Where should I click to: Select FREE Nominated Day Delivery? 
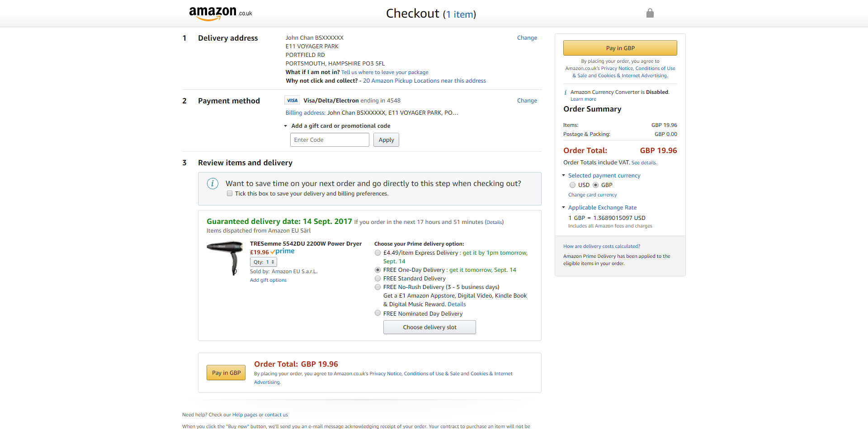[x=377, y=313]
